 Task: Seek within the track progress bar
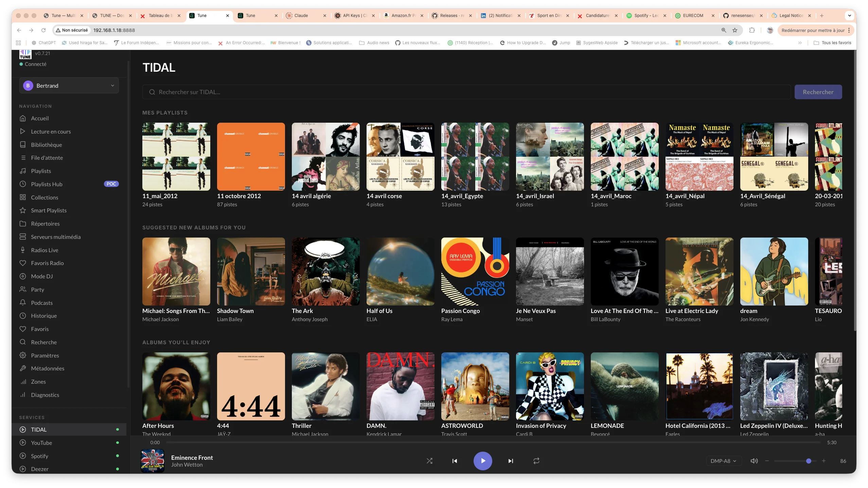493,442
